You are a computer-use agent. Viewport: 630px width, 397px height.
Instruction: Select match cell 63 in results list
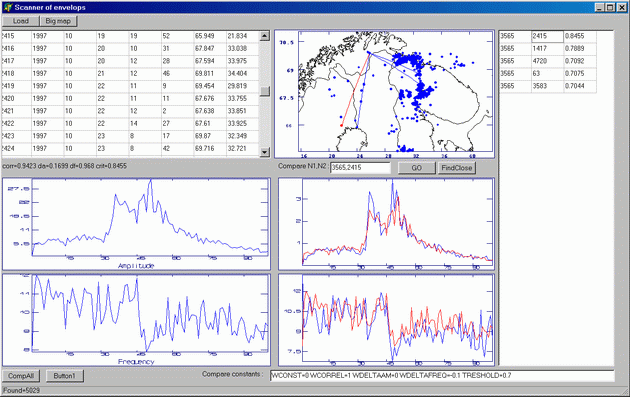[547, 74]
